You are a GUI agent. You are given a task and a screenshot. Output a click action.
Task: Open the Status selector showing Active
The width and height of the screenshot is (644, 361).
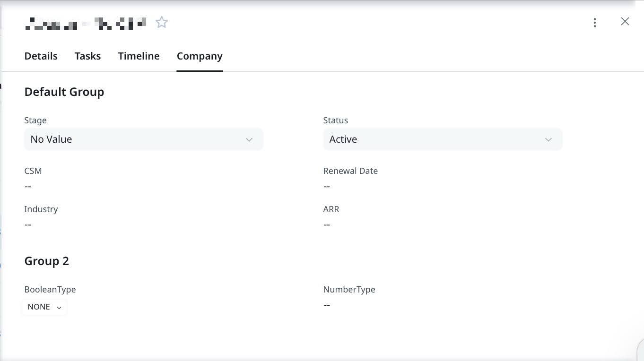pos(443,139)
